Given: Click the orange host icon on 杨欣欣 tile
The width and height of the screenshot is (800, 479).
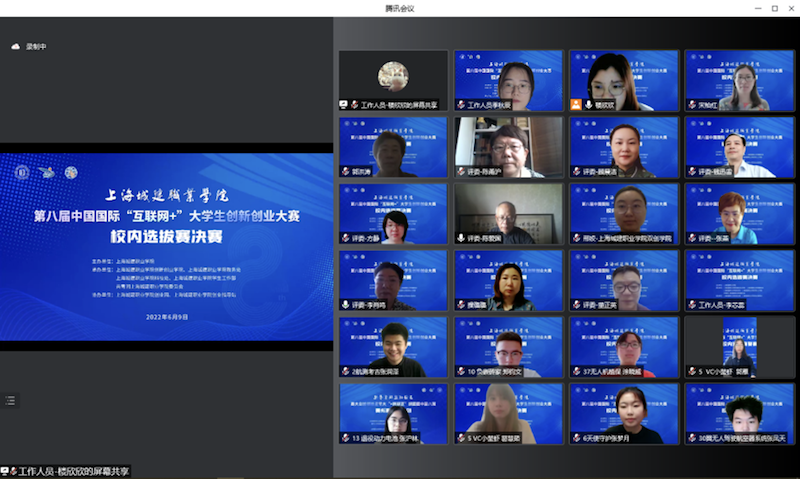Looking at the screenshot, I should click(576, 105).
